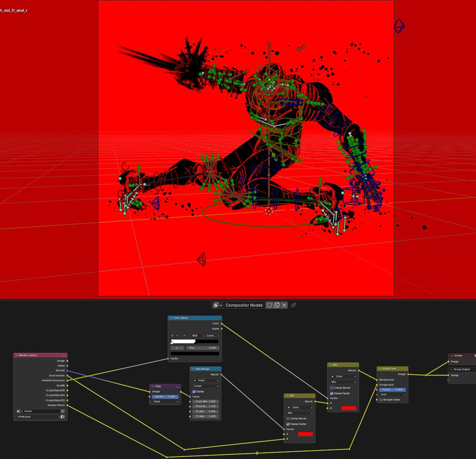Unlink the Compositor Nodes tree with X
The width and height of the screenshot is (476, 459).
(x=284, y=305)
